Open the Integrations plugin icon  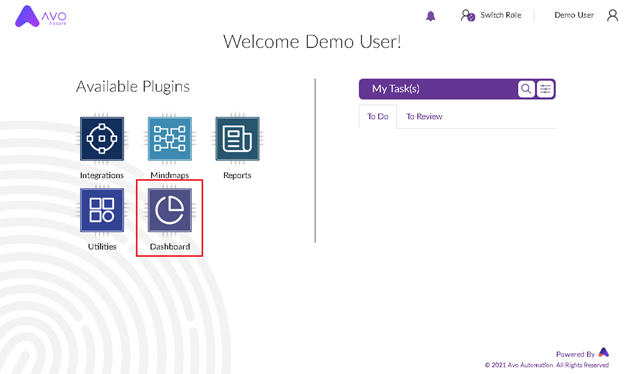(102, 138)
